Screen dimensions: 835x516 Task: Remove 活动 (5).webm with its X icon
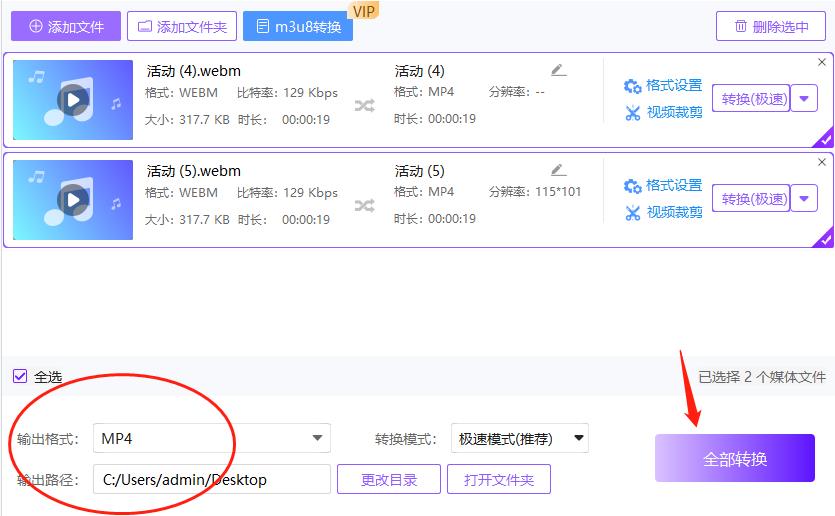[x=822, y=162]
